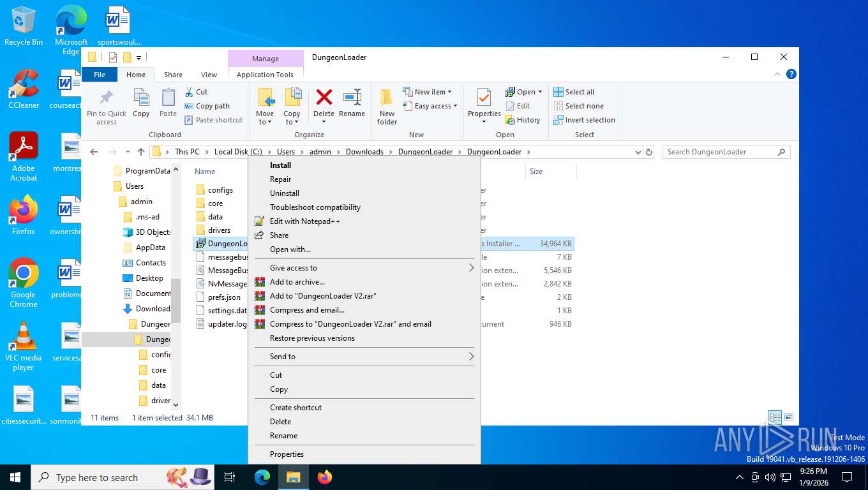Open Properties from the context menu
The height and width of the screenshot is (490, 868).
[x=364, y=454]
